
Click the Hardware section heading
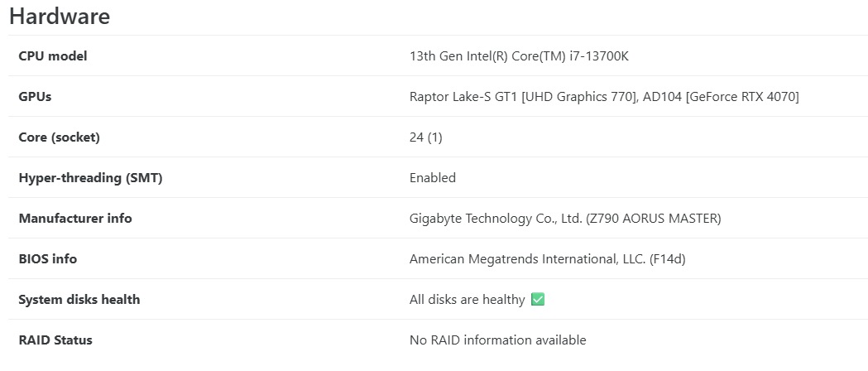60,17
